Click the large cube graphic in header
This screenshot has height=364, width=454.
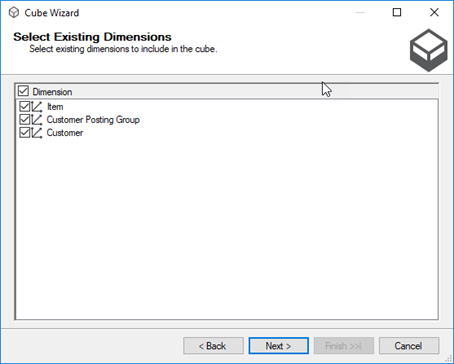[x=428, y=50]
